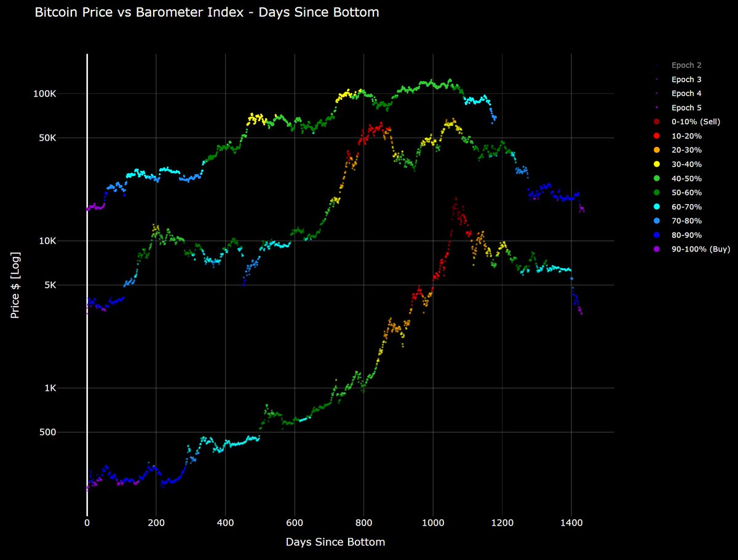Click the Price $ [Log] y-axis title
Image resolution: width=738 pixels, height=560 pixels.
coord(15,285)
